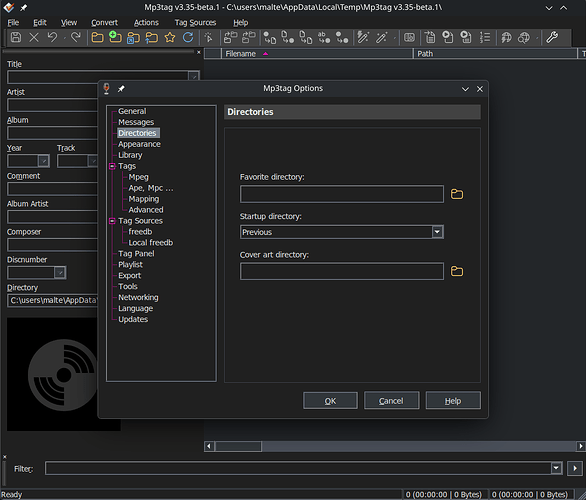Viewport: 586px width, 500px height.
Task: Open the Discnumber field dropdown arrow
Action: click(x=60, y=272)
